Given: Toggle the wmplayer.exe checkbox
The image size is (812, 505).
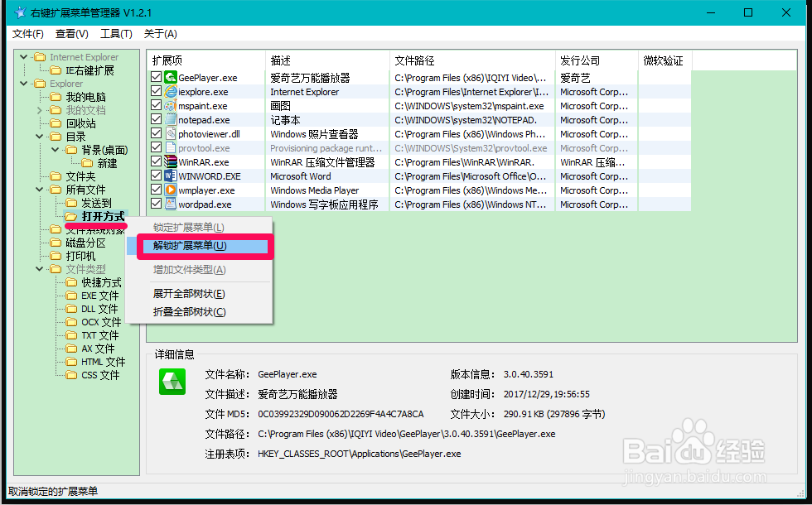Looking at the screenshot, I should click(156, 190).
